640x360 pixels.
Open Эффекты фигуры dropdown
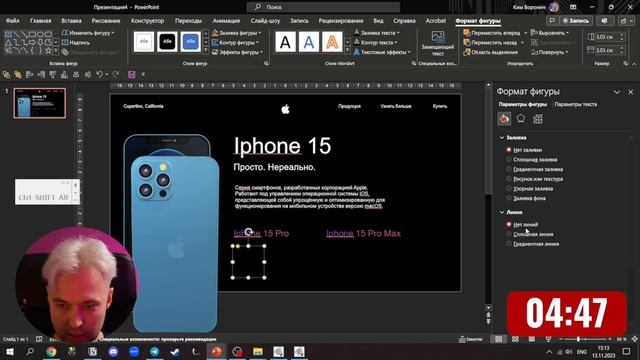[238, 52]
